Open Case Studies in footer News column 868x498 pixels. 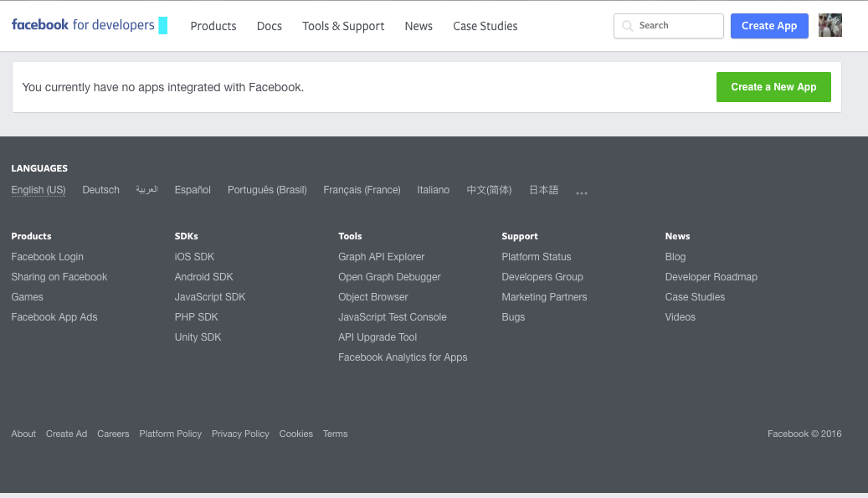(x=695, y=297)
